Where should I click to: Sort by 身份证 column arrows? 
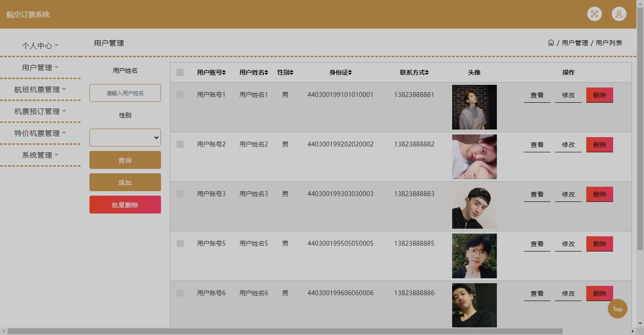click(x=350, y=72)
